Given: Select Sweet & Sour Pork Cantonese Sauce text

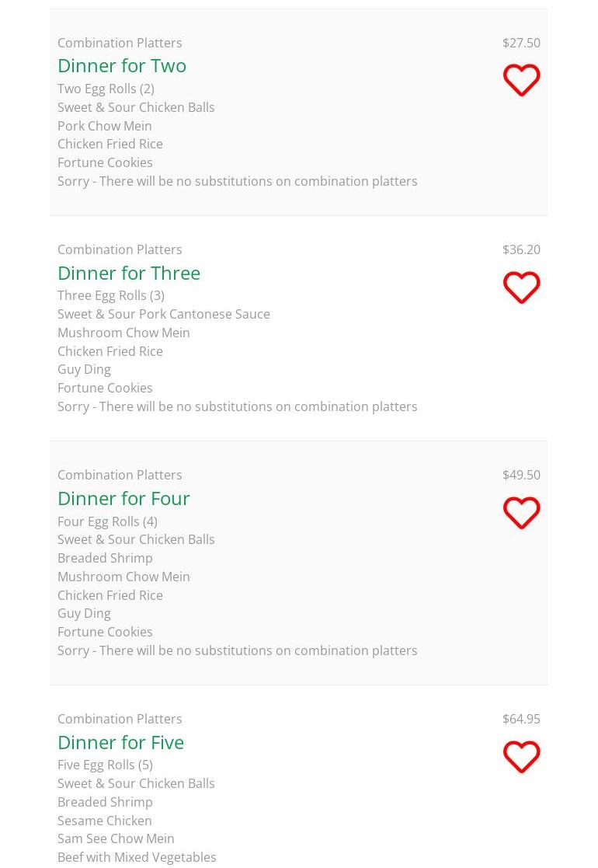Looking at the screenshot, I should (164, 314).
